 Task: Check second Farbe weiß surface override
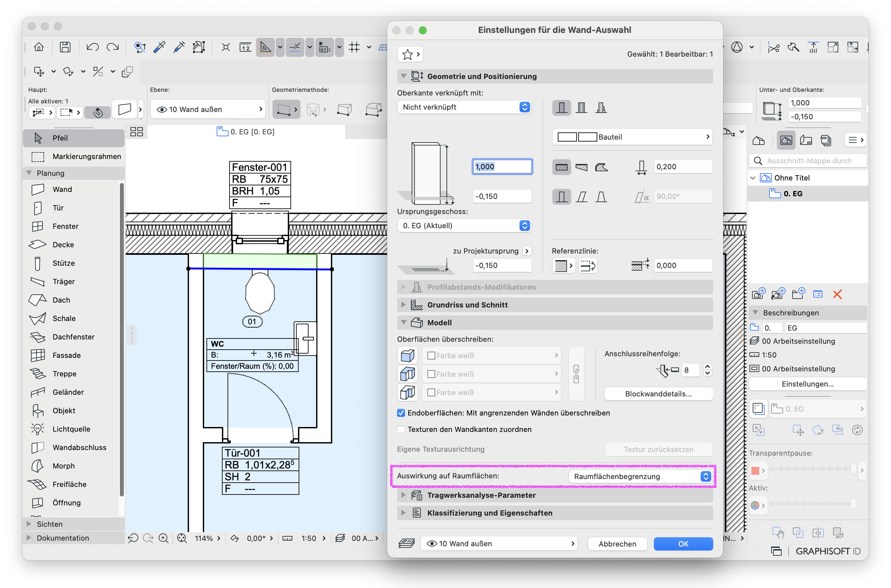[x=431, y=374]
